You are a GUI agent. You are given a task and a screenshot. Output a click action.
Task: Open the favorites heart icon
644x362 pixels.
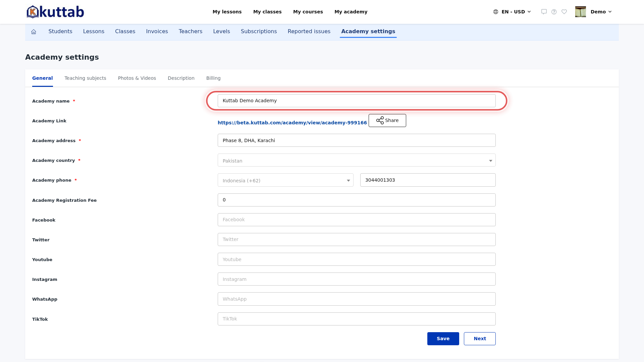pos(564,12)
